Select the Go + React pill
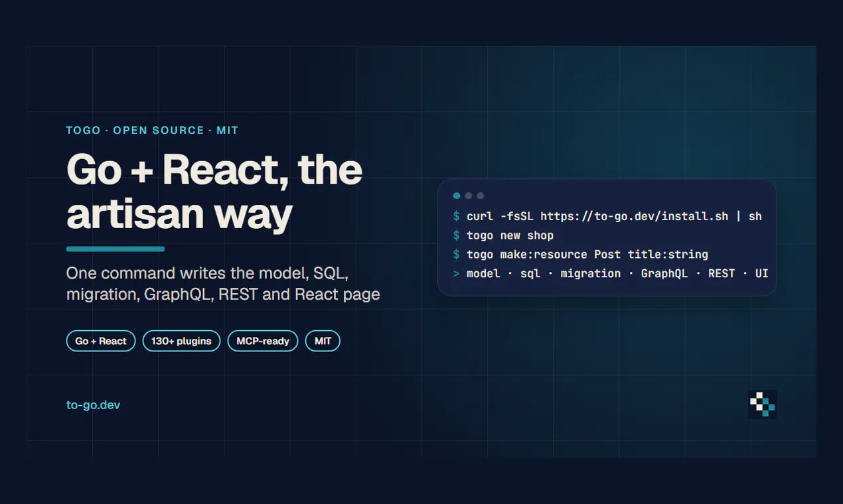 [x=101, y=341]
